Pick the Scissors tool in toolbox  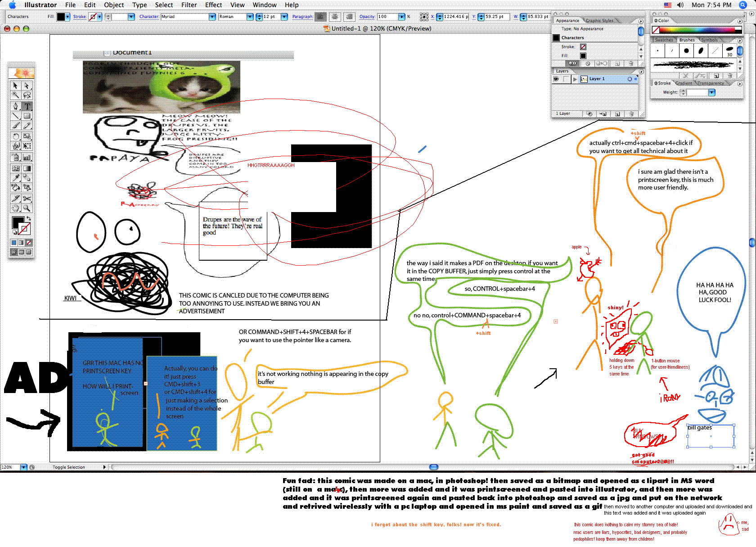tap(27, 199)
